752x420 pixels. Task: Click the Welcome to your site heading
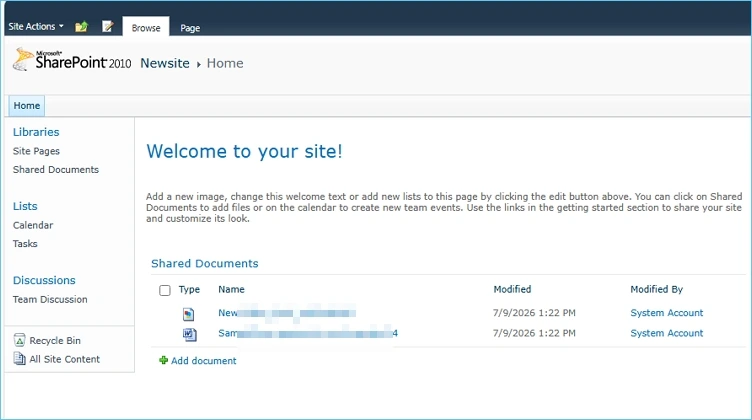[x=245, y=152]
